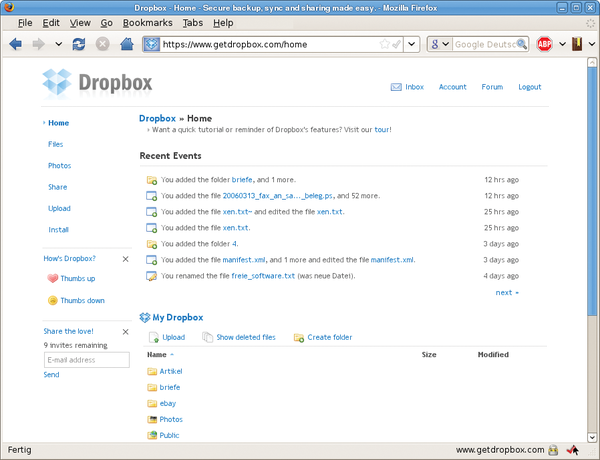The image size is (600, 460).
Task: Go back with the blue back arrow
Action: (x=16, y=44)
